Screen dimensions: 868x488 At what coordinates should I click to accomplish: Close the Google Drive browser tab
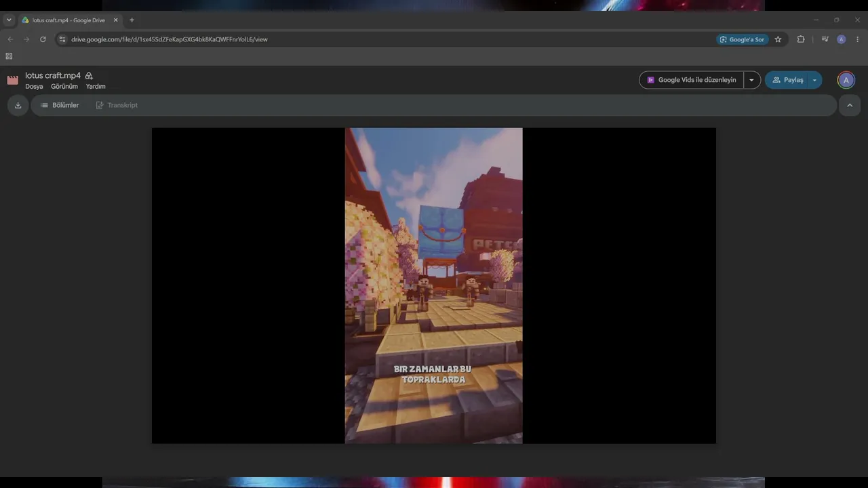115,20
